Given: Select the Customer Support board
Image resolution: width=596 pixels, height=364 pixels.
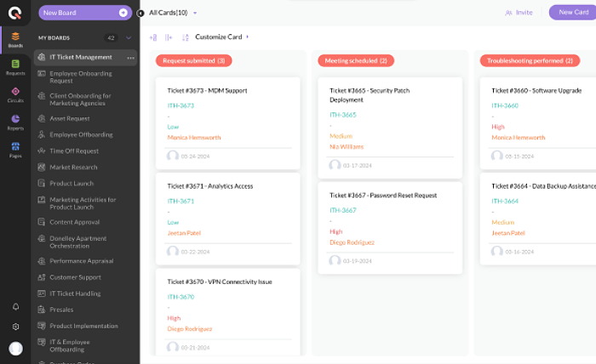Looking at the screenshot, I should [x=75, y=277].
